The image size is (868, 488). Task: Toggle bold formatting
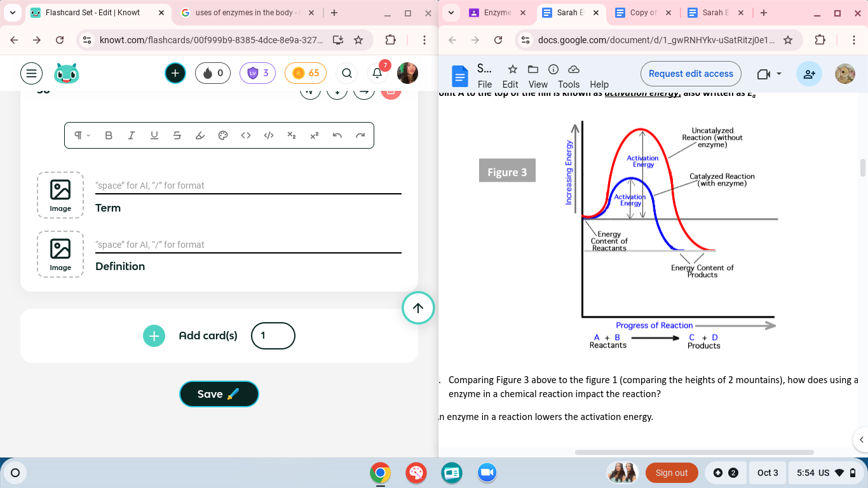pos(109,135)
